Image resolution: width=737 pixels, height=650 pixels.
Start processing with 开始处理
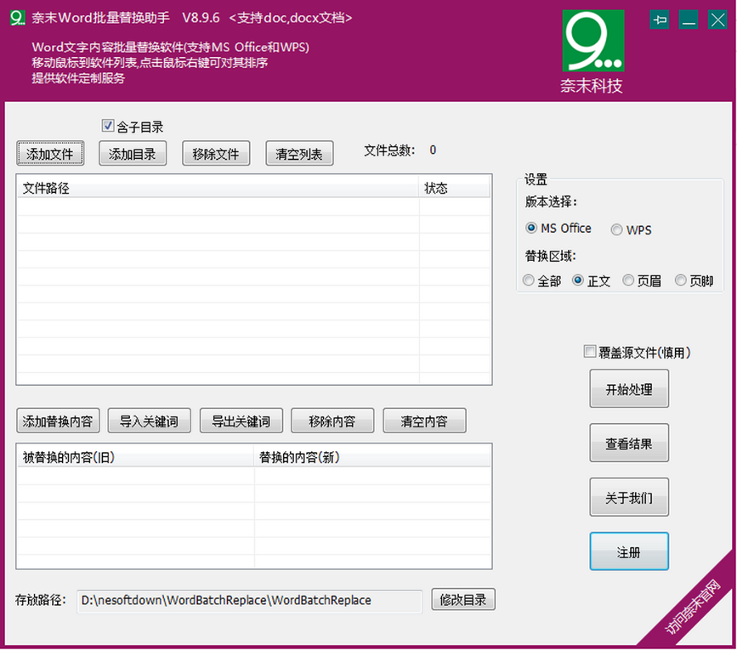click(x=629, y=389)
